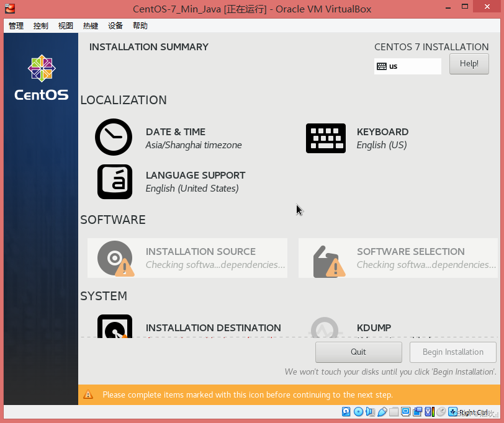Click the CentOS logo in sidebar
This screenshot has width=504, height=423.
(x=42, y=78)
